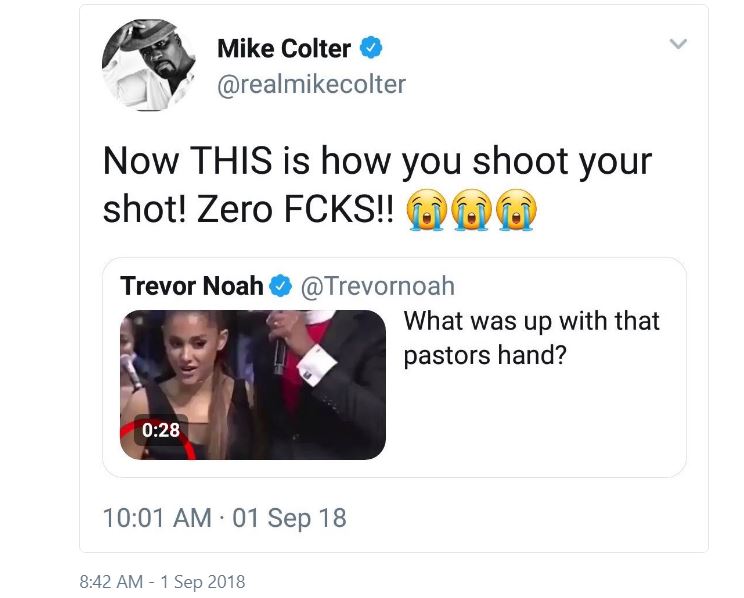
Task: Open Mike Colter's profile avatar photo
Action: coord(149,62)
